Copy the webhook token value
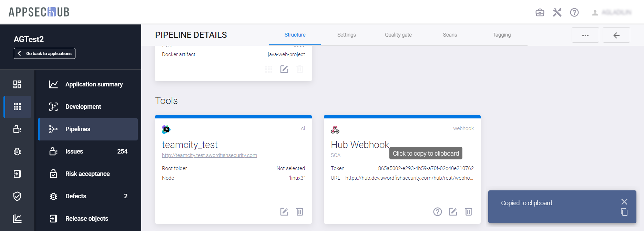The height and width of the screenshot is (231, 644). click(426, 168)
